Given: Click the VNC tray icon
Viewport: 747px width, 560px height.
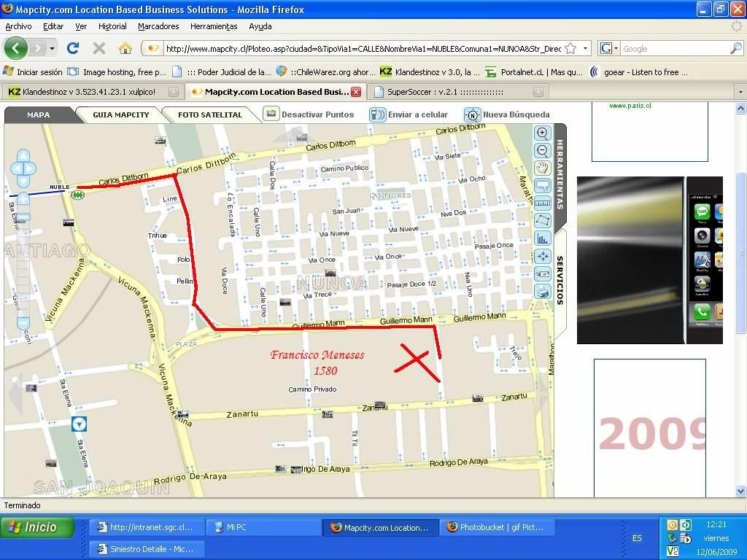Looking at the screenshot, I should tap(672, 551).
